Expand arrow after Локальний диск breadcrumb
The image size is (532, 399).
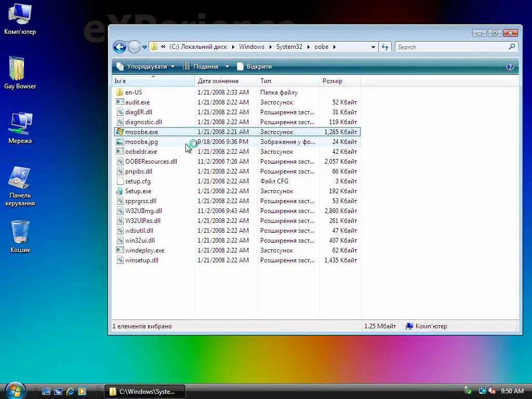233,47
